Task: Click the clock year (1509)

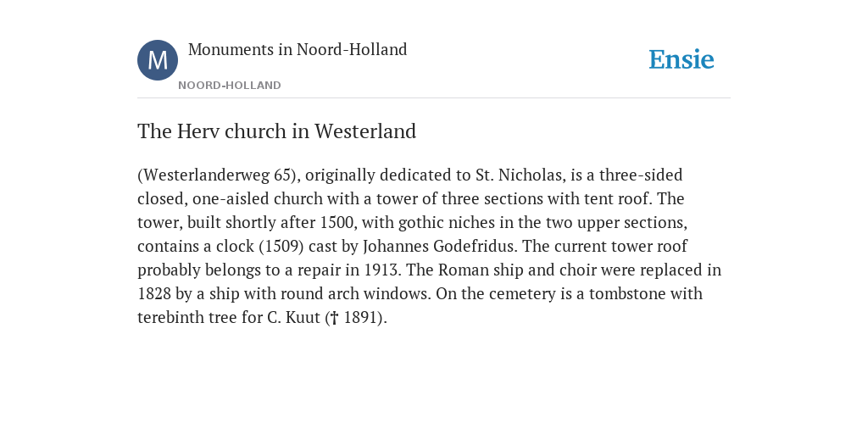Action: [281, 246]
